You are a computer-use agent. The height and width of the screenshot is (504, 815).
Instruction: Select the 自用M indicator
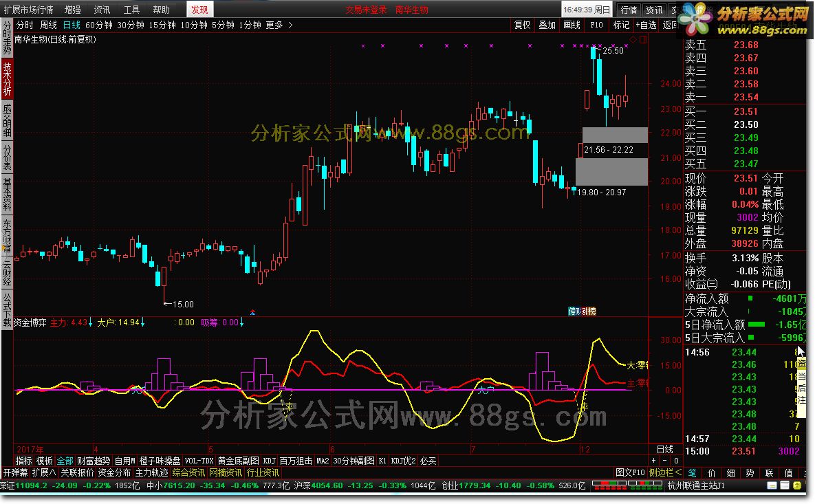click(124, 461)
